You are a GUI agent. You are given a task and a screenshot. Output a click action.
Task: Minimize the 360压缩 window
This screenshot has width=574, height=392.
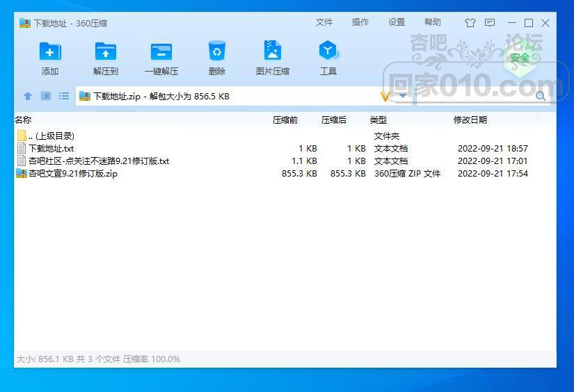click(512, 23)
